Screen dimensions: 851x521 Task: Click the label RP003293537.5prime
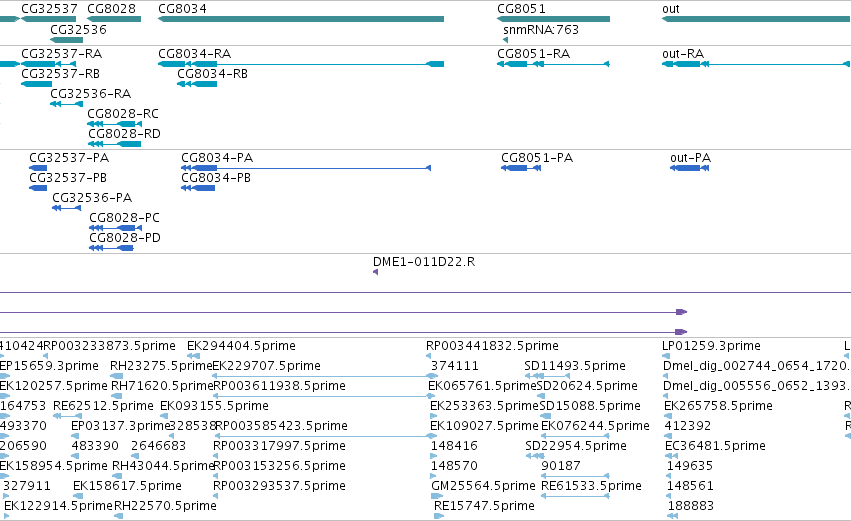tap(280, 486)
